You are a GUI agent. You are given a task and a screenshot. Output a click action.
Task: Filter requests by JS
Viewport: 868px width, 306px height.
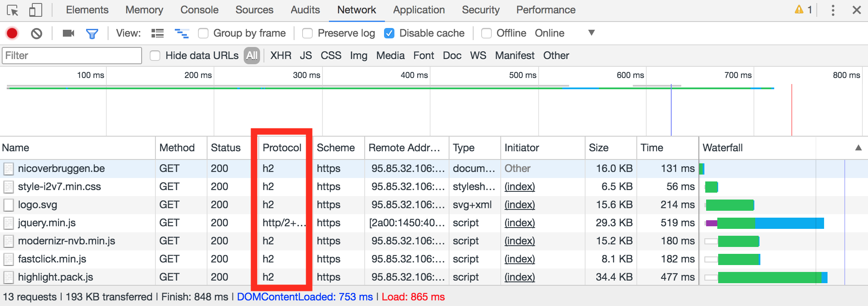[x=306, y=56]
